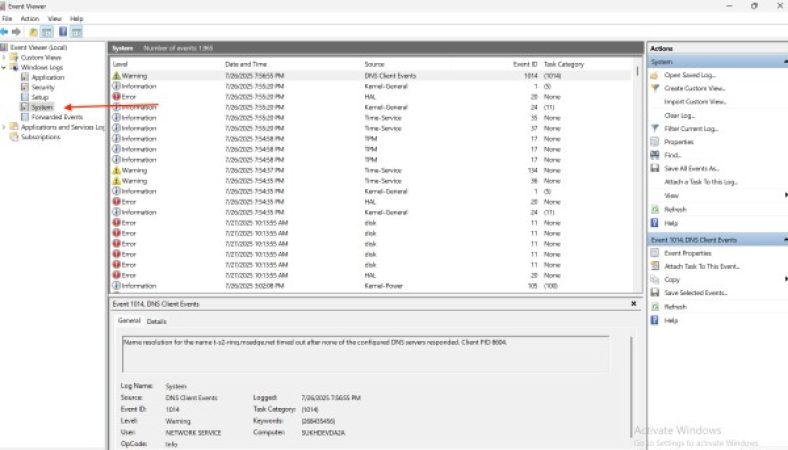
Task: Open the Copy submenu arrow in Actions
Action: pyautogui.click(x=785, y=279)
